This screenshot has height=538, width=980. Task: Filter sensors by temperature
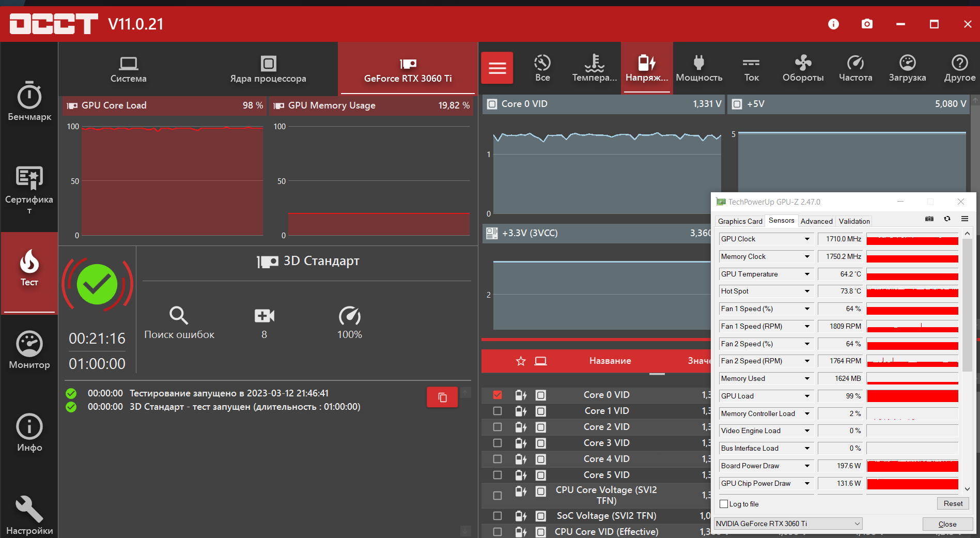coord(595,68)
